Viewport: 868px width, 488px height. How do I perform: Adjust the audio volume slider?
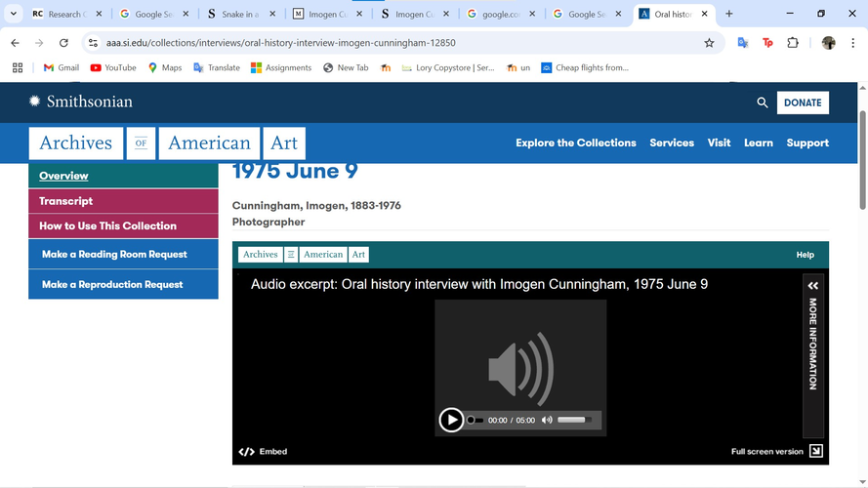point(573,420)
